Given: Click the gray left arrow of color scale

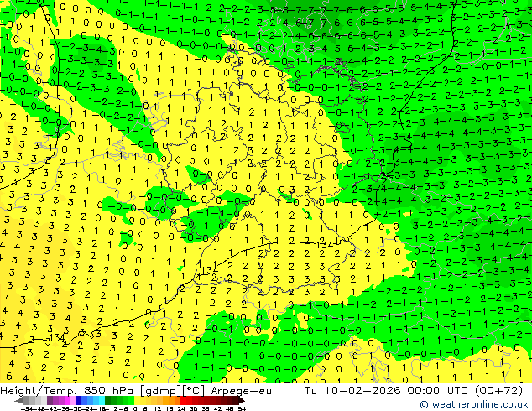Looking at the screenshot, I should [x=19, y=400].
